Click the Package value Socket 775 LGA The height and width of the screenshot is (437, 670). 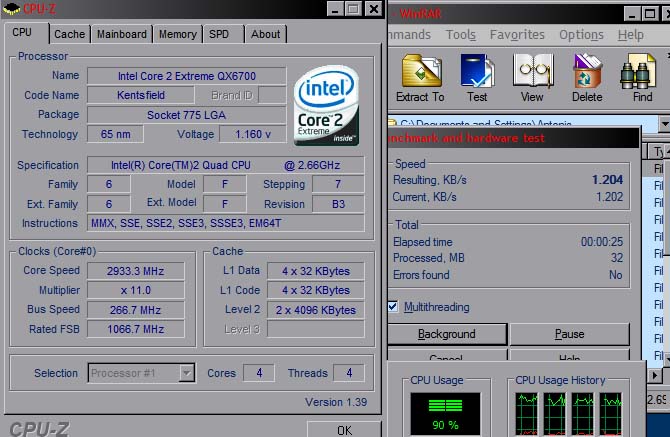coord(187,115)
